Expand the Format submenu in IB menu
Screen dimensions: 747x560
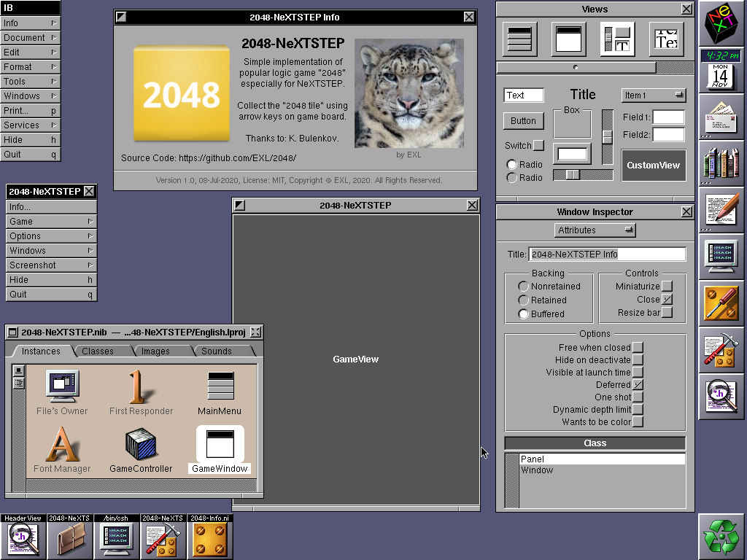pos(31,66)
